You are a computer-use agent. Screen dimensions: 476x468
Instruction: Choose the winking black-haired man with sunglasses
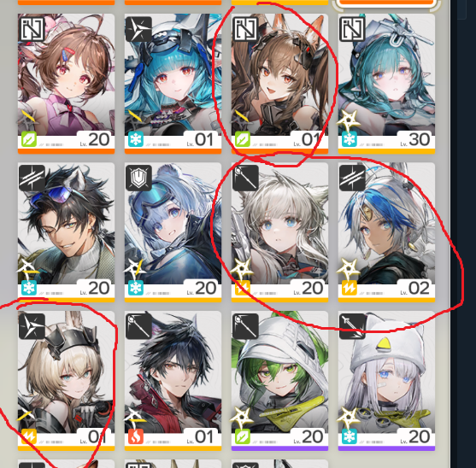[x=66, y=232]
